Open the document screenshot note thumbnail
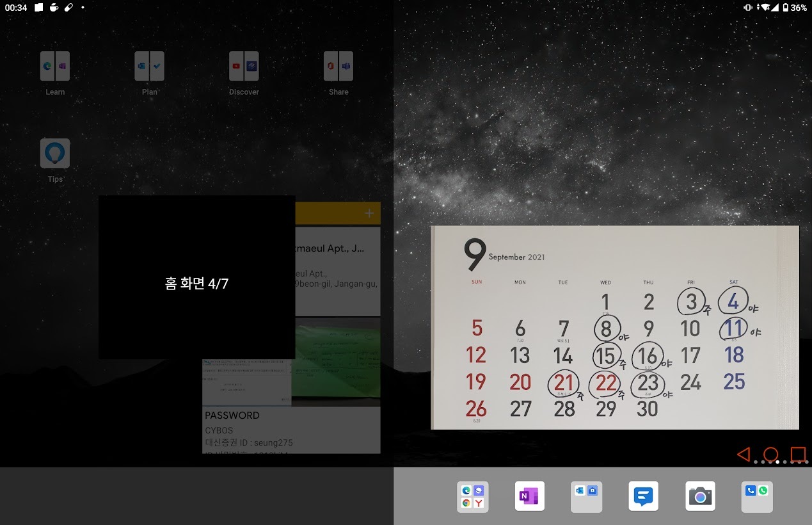The image size is (812, 525). point(247,382)
